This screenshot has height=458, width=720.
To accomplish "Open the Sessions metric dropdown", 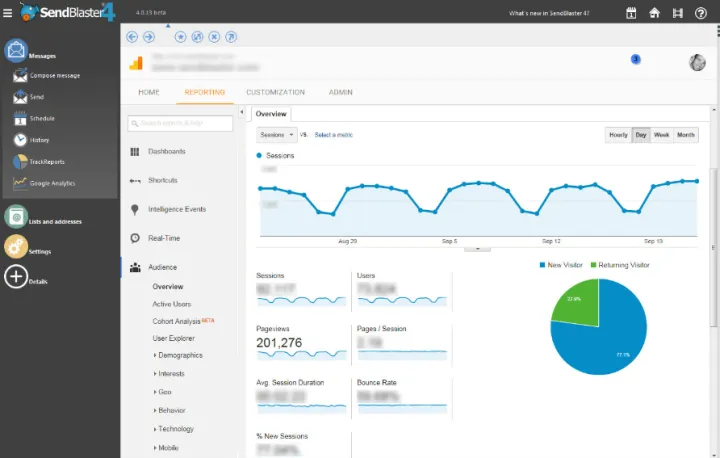I will (276, 134).
